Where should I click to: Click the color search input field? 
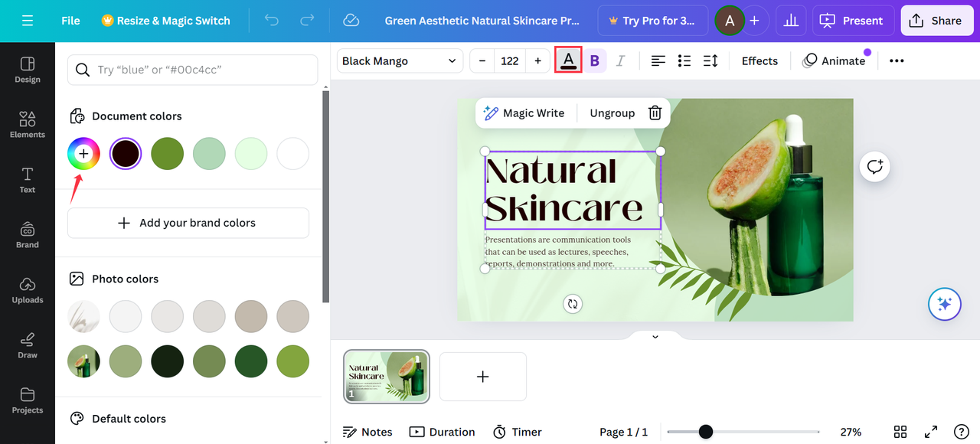[193, 70]
